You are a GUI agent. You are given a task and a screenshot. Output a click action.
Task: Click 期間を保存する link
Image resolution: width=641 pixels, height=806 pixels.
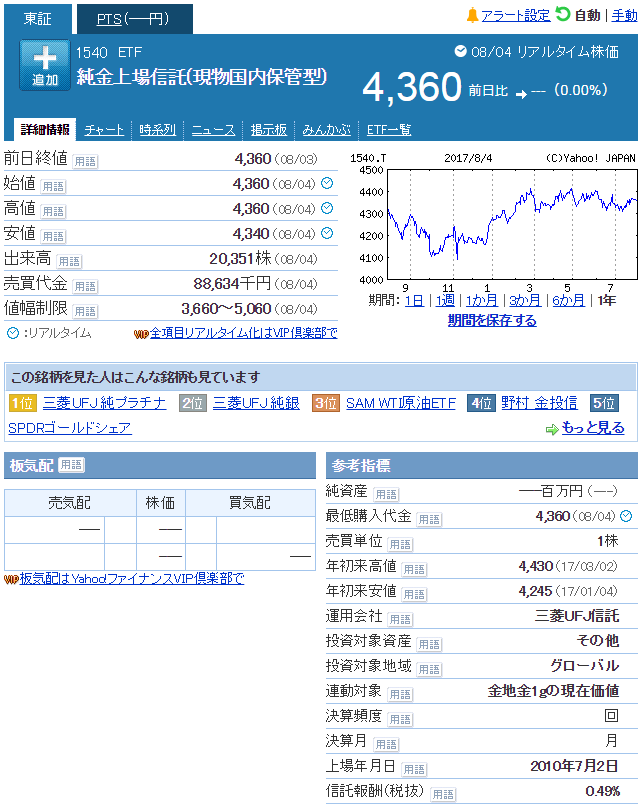pyautogui.click(x=492, y=320)
